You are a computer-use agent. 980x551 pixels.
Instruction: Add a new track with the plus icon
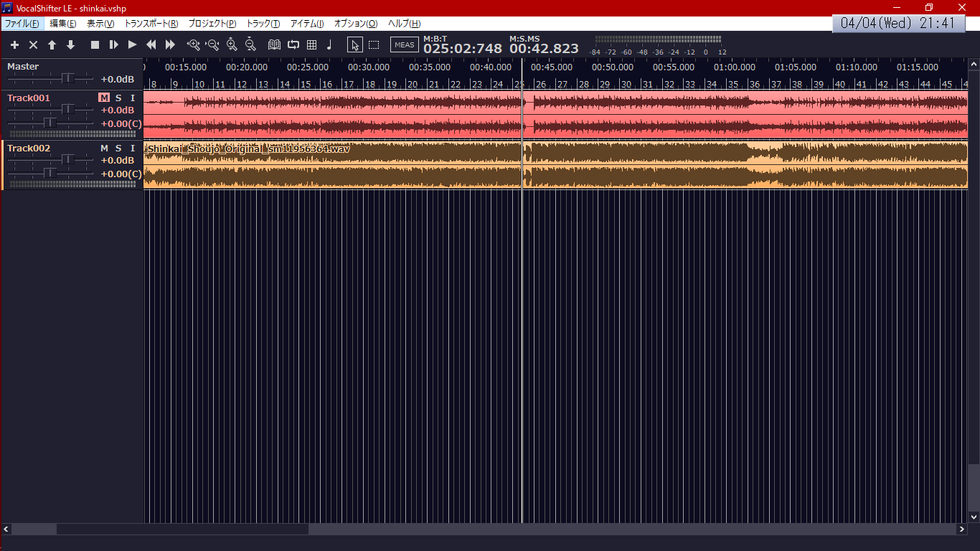click(x=14, y=44)
